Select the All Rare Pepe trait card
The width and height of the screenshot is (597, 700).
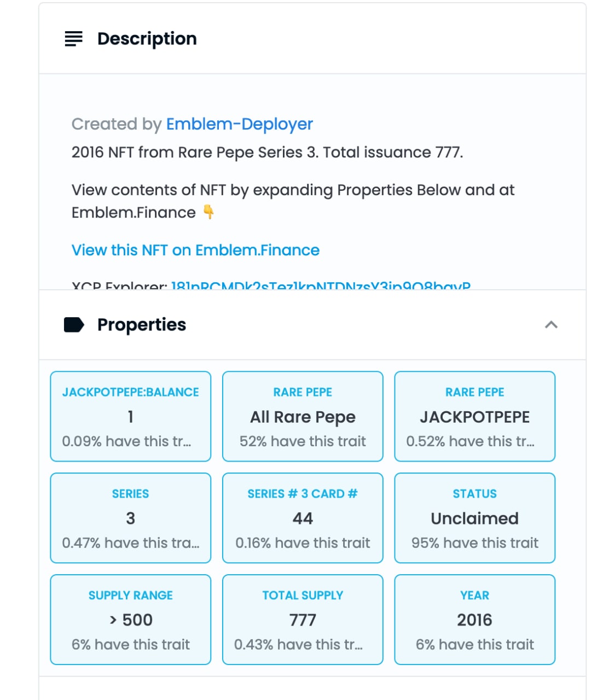click(303, 416)
